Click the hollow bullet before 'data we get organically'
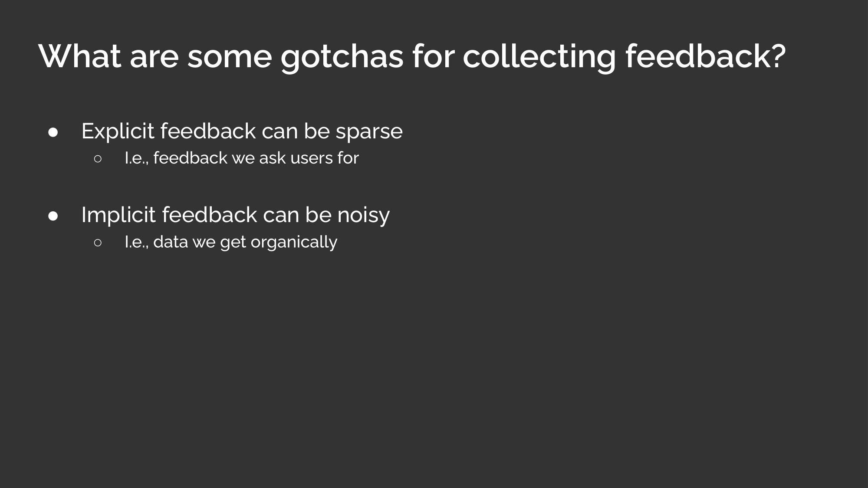868x488 pixels. click(x=97, y=242)
